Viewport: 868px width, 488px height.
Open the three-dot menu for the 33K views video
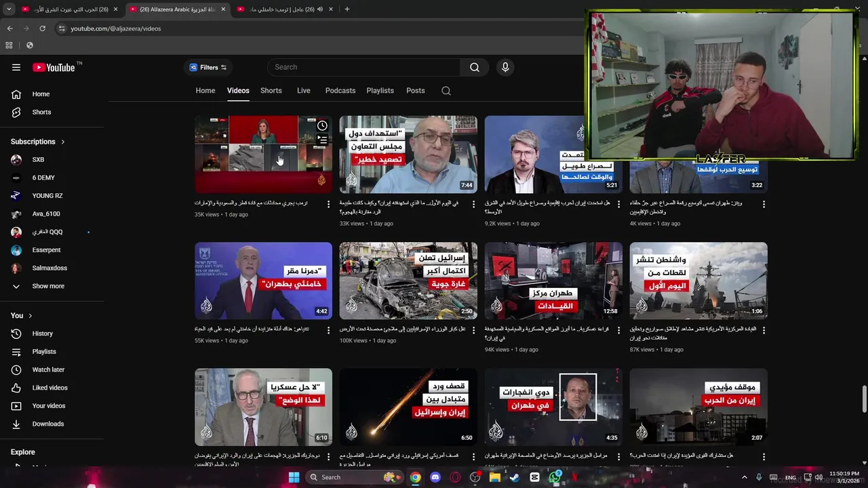click(473, 204)
